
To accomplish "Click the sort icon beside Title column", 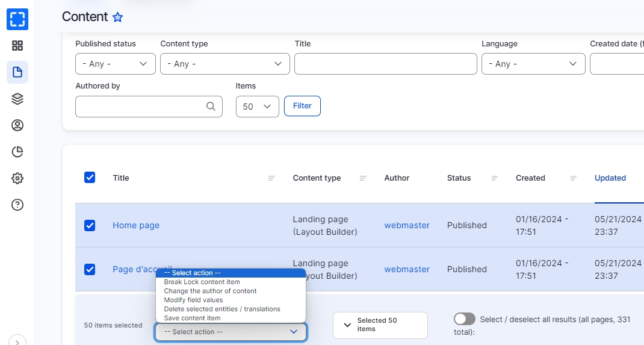I will [x=271, y=178].
